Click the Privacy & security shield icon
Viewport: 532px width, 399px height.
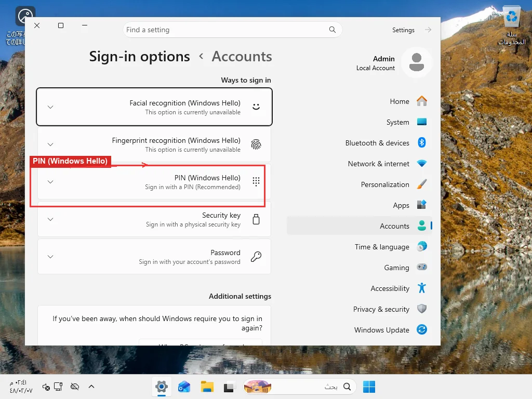click(422, 309)
